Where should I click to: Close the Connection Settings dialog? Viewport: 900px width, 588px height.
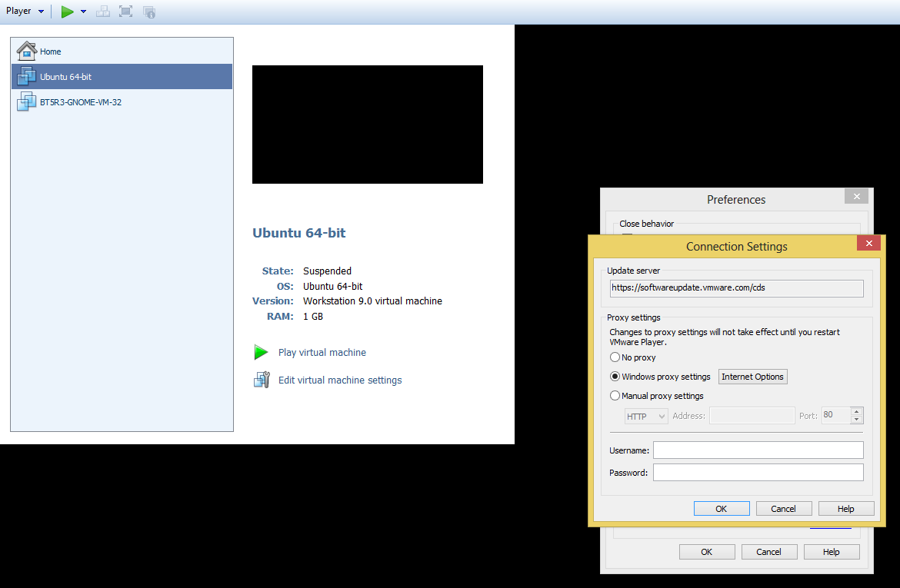coord(869,243)
